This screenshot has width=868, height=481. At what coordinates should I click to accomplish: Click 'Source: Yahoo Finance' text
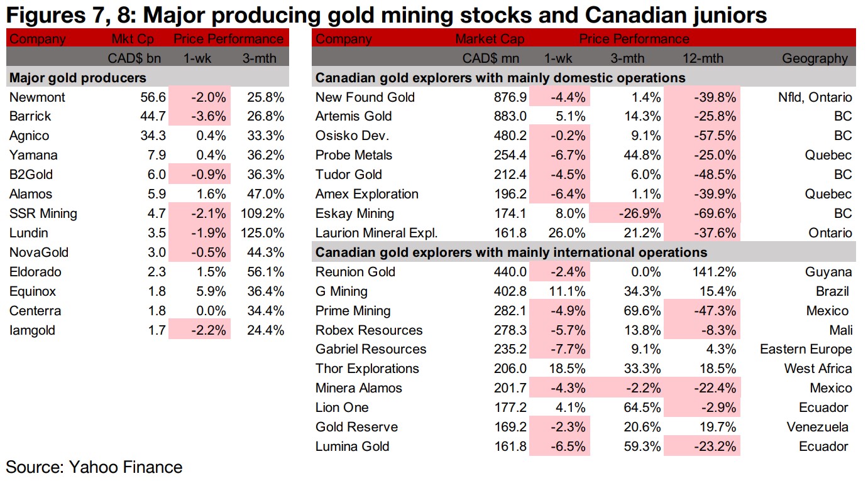tap(94, 467)
